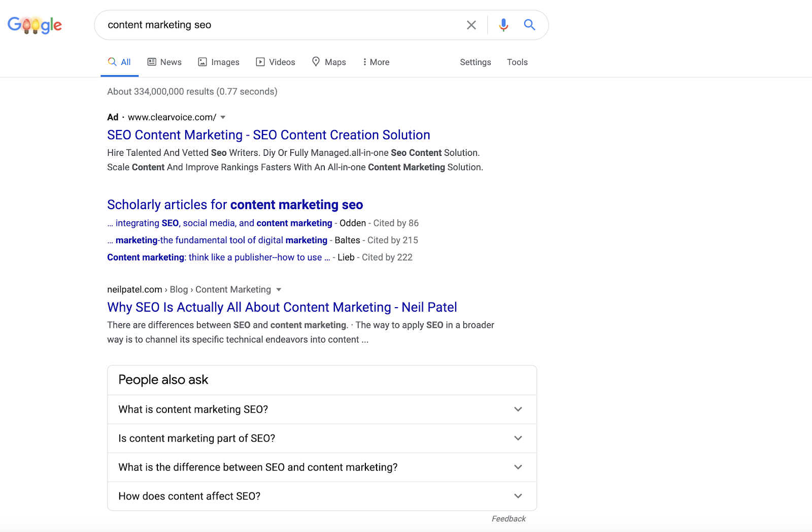Click the neilpatel.com breadcrumb text
This screenshot has height=532, width=812.
pyautogui.click(x=189, y=289)
